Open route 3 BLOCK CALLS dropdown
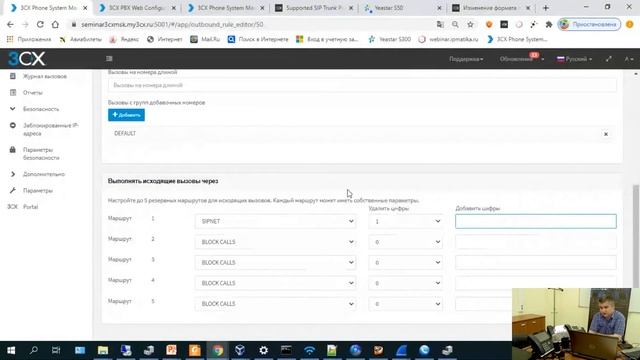The image size is (640, 360). (276, 262)
